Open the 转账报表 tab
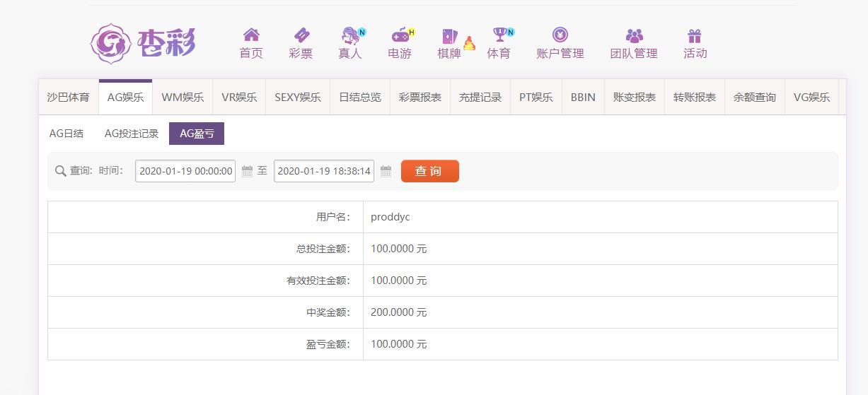 [695, 98]
